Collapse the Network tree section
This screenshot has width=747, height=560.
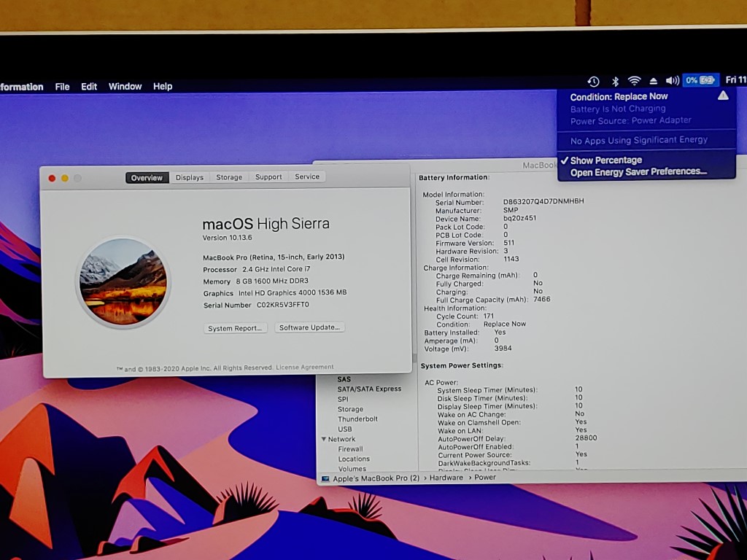pyautogui.click(x=324, y=439)
